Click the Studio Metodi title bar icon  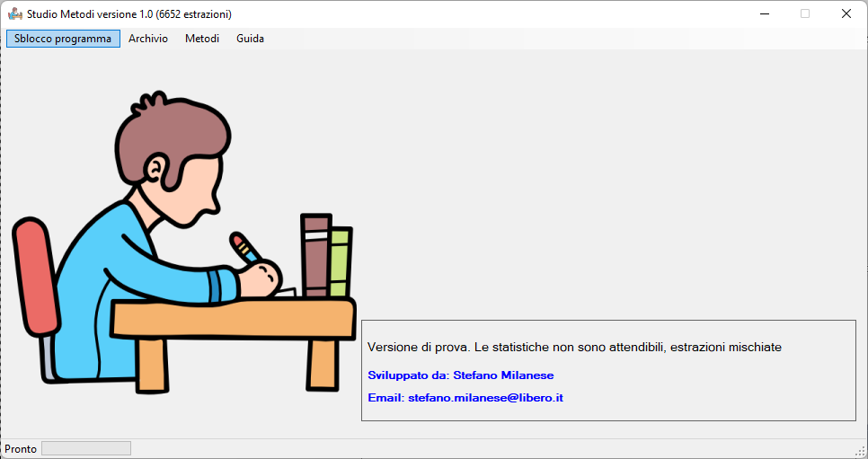15,14
